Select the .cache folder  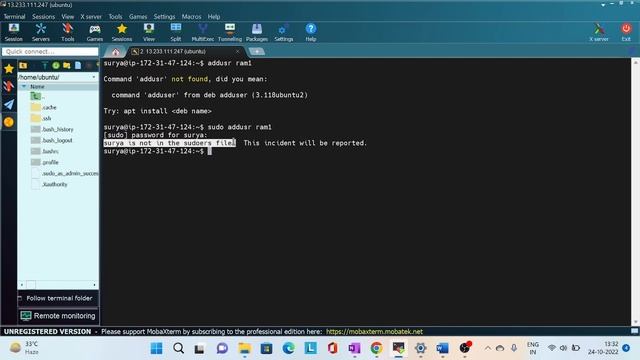click(x=44, y=107)
